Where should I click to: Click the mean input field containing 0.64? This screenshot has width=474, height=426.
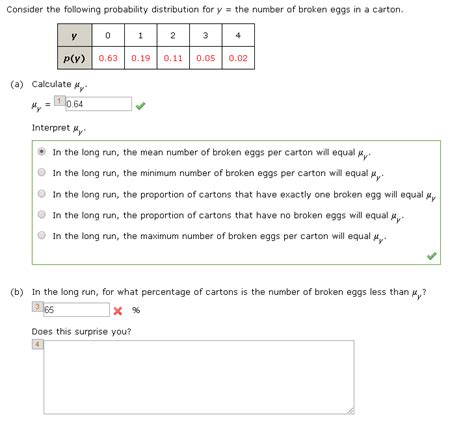tap(98, 104)
